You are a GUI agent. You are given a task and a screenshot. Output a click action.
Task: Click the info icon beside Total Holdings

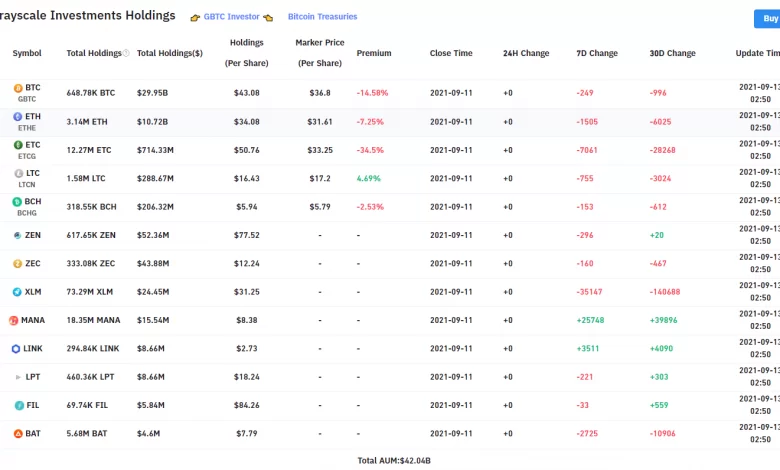tap(126, 53)
